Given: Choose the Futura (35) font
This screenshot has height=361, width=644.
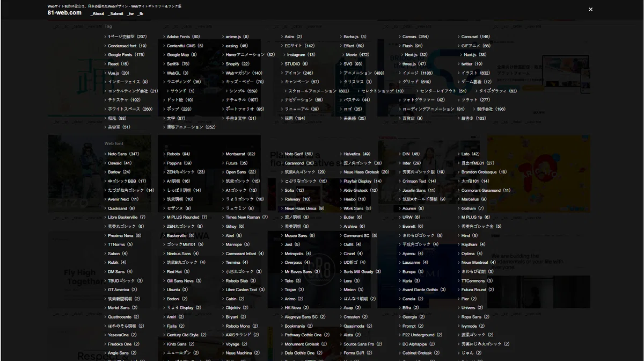Looking at the screenshot, I should tap(236, 163).
